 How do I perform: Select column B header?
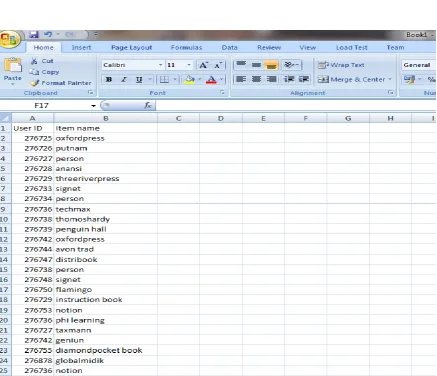pyautogui.click(x=105, y=118)
